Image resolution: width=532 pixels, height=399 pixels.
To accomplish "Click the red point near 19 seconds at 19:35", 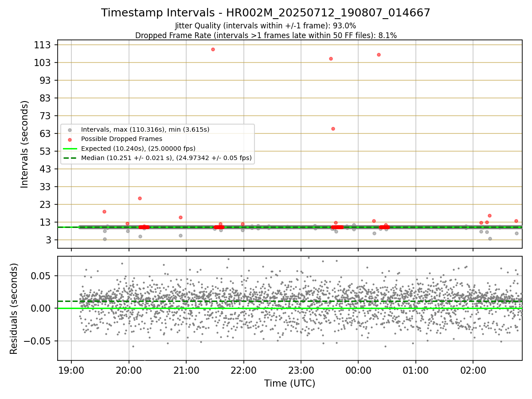I will click(x=104, y=211).
